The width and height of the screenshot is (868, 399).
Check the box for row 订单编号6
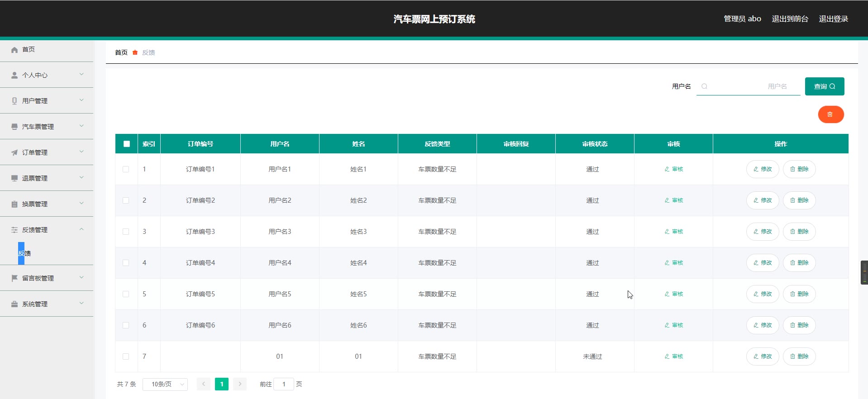126,325
